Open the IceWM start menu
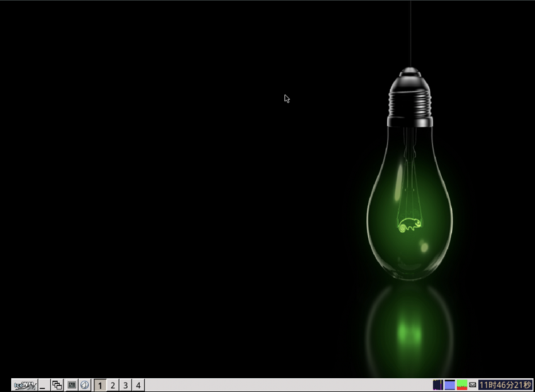The image size is (535, 392). click(x=25, y=385)
